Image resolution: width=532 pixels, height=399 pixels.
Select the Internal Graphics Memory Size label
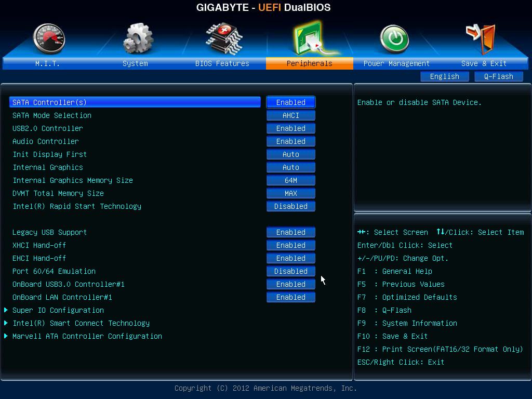[73, 180]
